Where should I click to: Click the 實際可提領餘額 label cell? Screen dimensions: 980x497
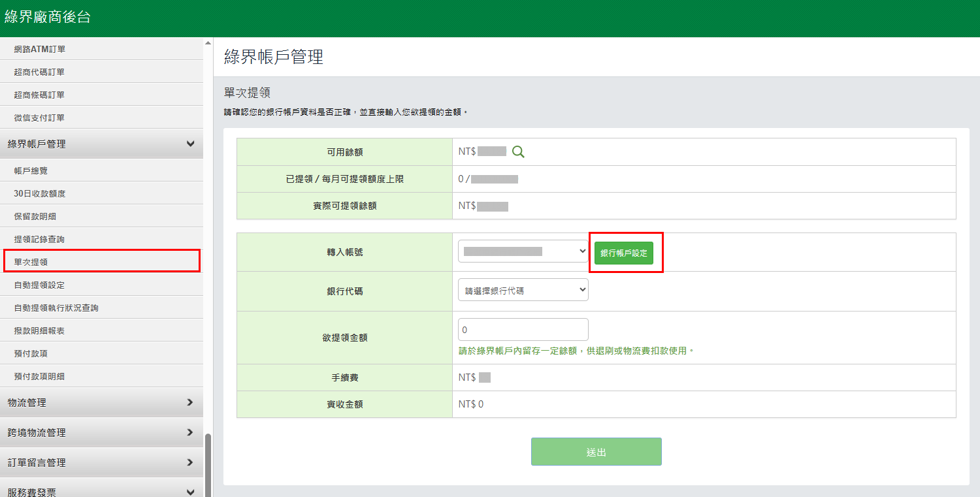click(x=344, y=206)
